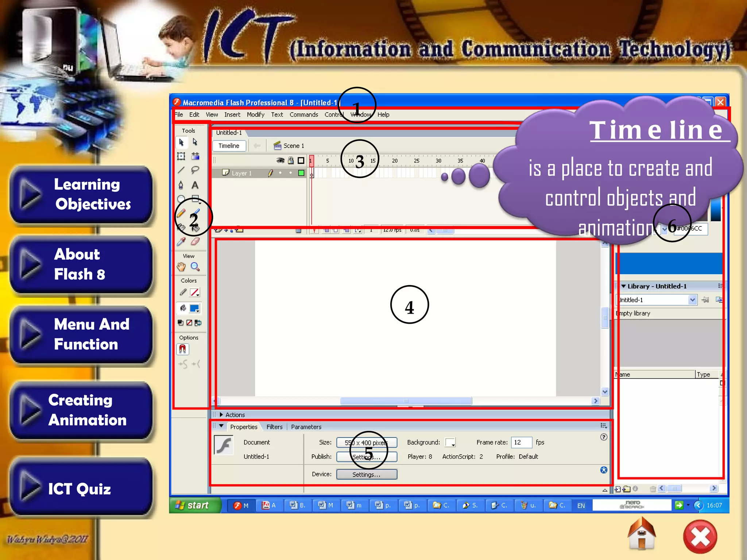Select the Lasso tool
This screenshot has width=747, height=560.
195,170
